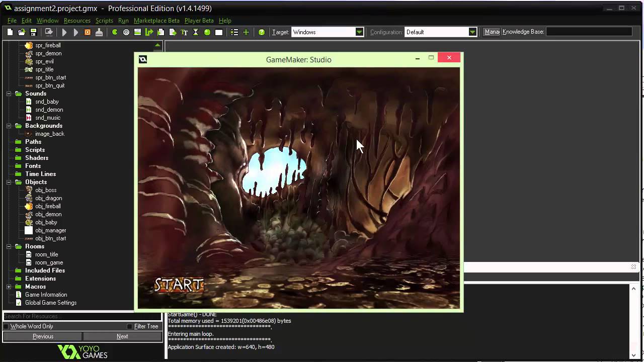Select the Shaders folder in resource tree

tap(37, 158)
